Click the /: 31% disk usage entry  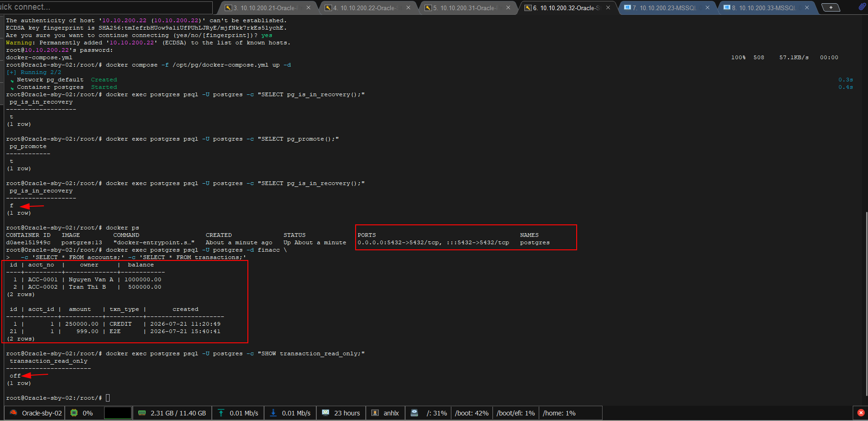(x=437, y=413)
